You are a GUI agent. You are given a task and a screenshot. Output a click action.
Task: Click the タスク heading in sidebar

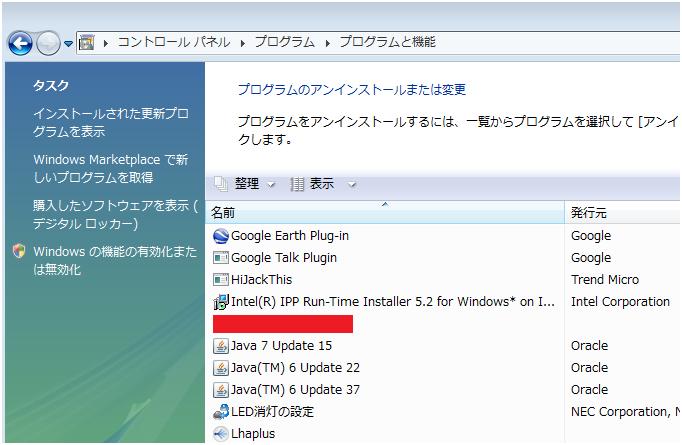tap(51, 85)
